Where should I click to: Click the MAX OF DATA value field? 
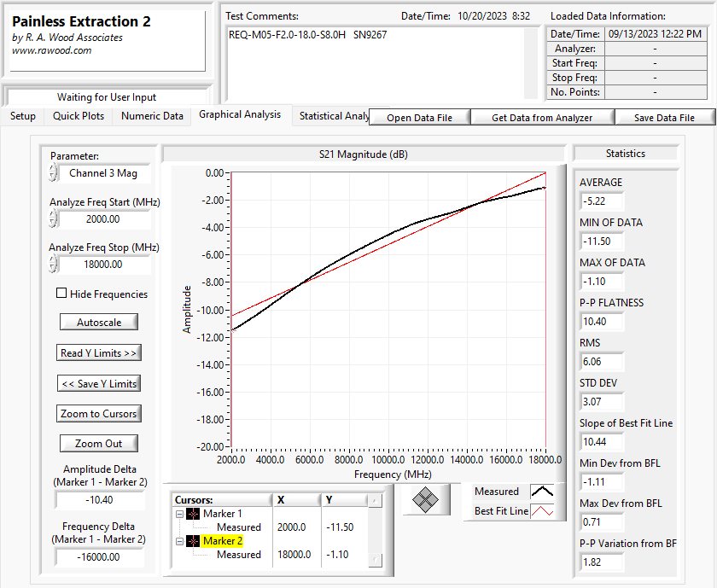click(601, 282)
